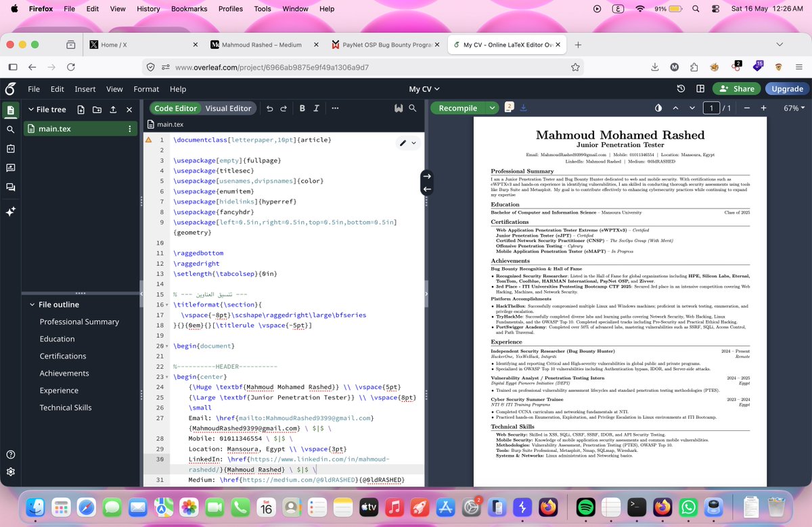Sync PDF location to code arrow
The image size is (812, 527).
click(426, 189)
